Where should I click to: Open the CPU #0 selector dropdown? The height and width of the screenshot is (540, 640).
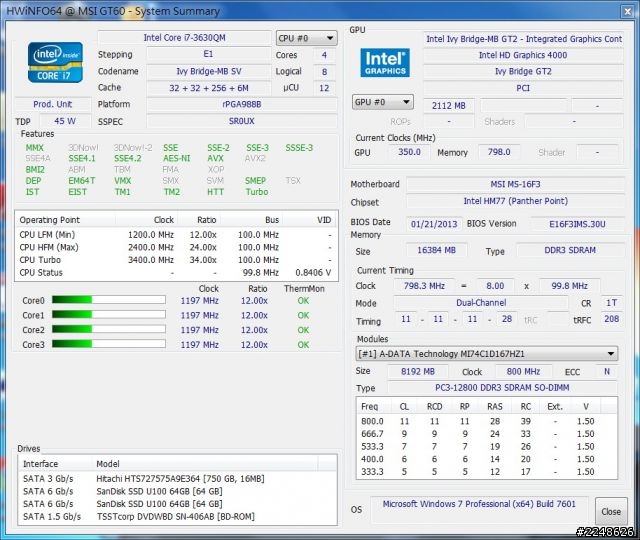point(307,38)
